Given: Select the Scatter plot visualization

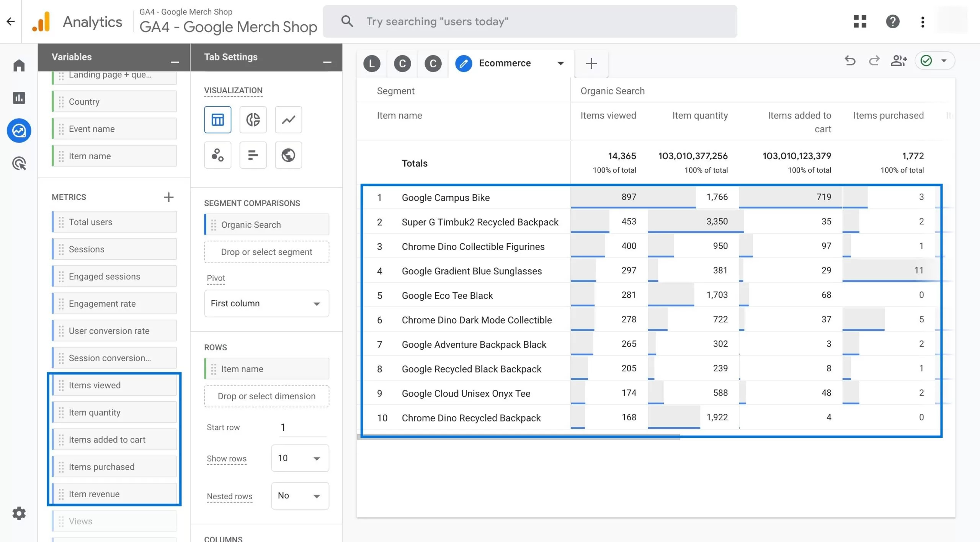Looking at the screenshot, I should [x=217, y=155].
